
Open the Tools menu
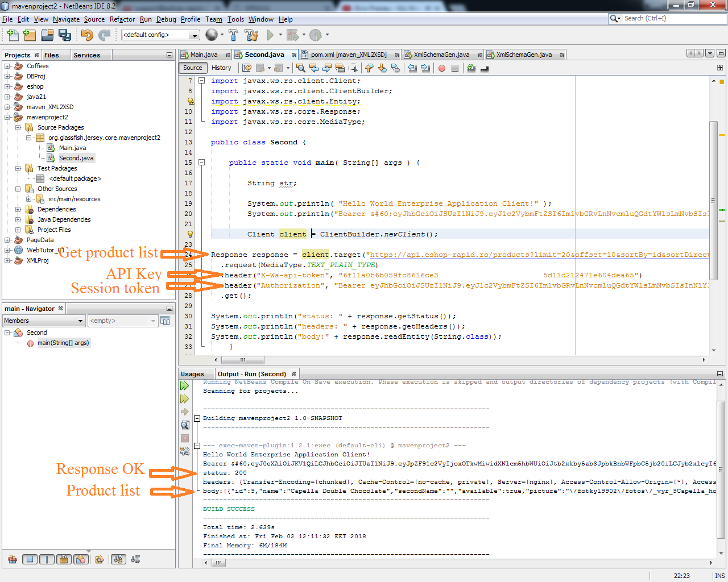tap(235, 19)
